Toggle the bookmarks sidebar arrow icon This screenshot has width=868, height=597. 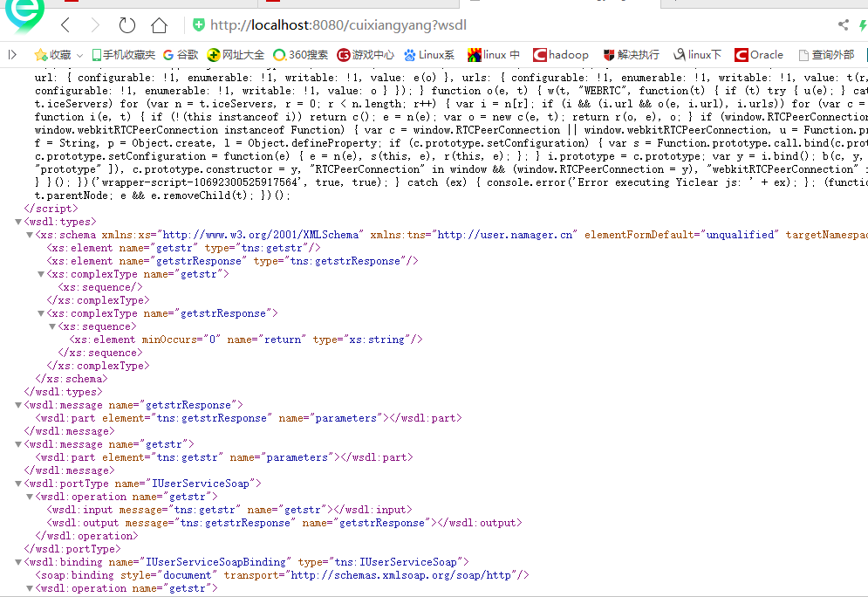(12, 55)
